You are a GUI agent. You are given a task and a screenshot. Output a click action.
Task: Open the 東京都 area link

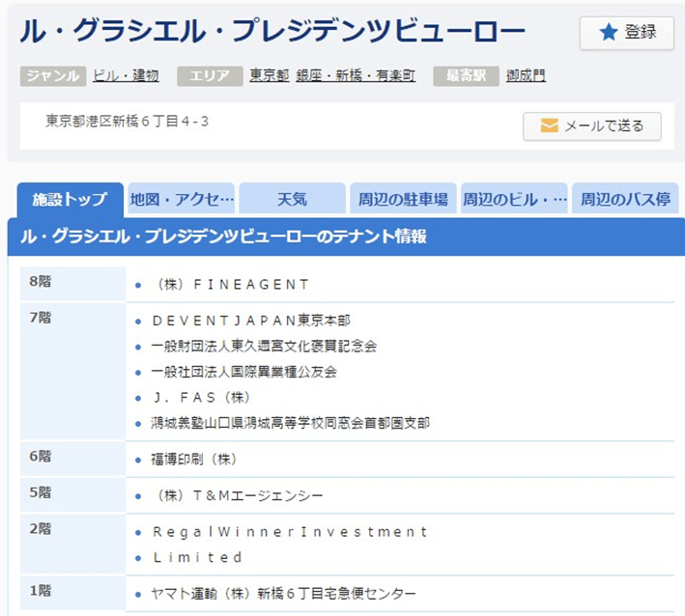[270, 75]
